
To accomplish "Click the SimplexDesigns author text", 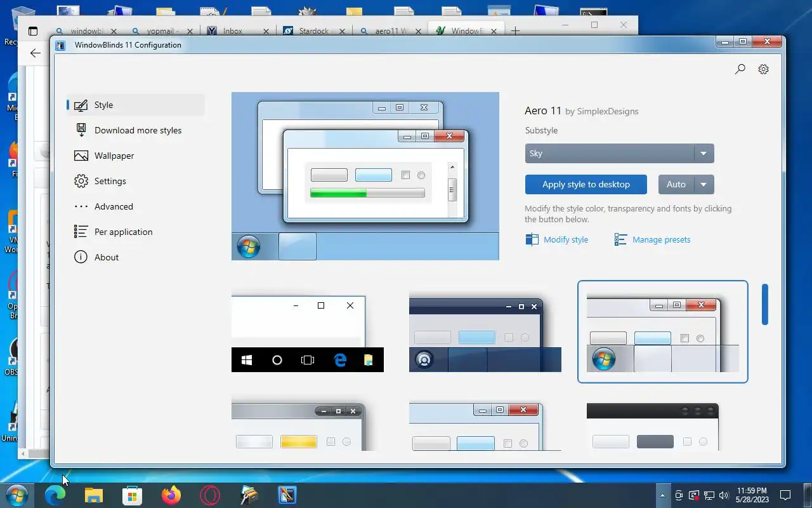I will (608, 111).
